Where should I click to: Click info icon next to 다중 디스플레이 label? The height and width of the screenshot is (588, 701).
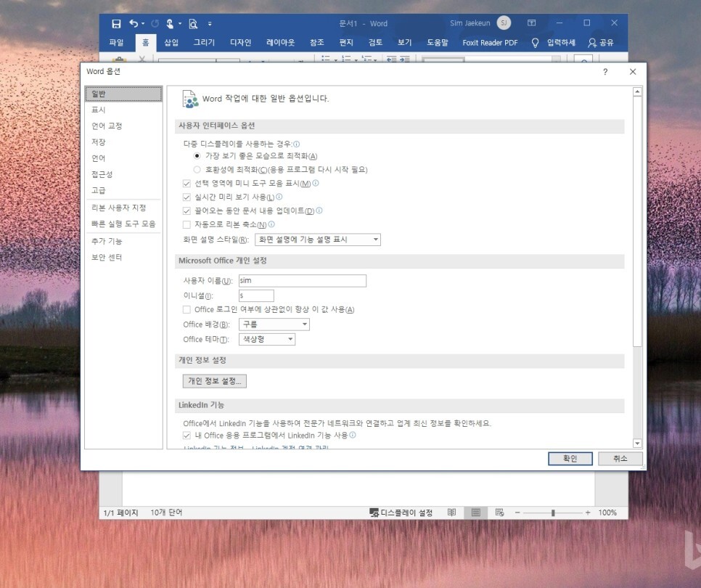coord(296,144)
